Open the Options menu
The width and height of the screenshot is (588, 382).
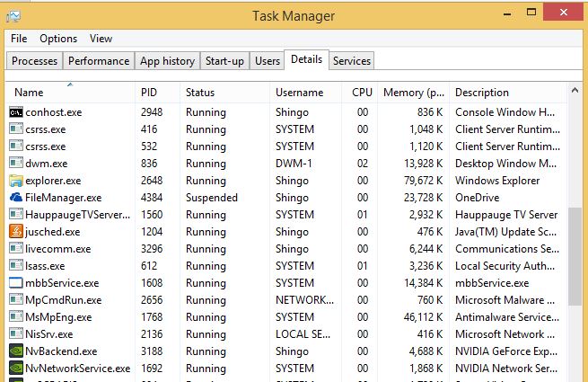pos(58,39)
